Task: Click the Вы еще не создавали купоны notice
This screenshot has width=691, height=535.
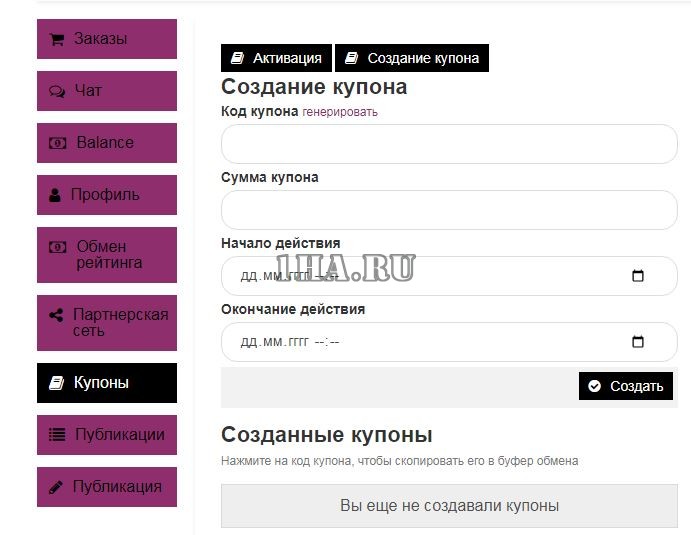Action: (449, 506)
